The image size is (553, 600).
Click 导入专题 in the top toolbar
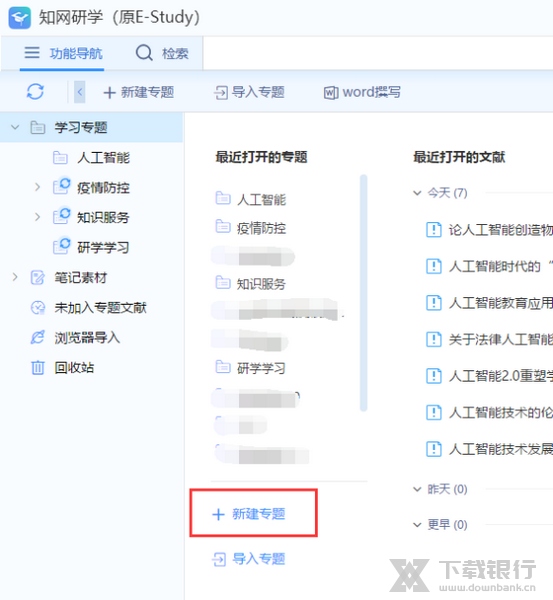pos(249,92)
